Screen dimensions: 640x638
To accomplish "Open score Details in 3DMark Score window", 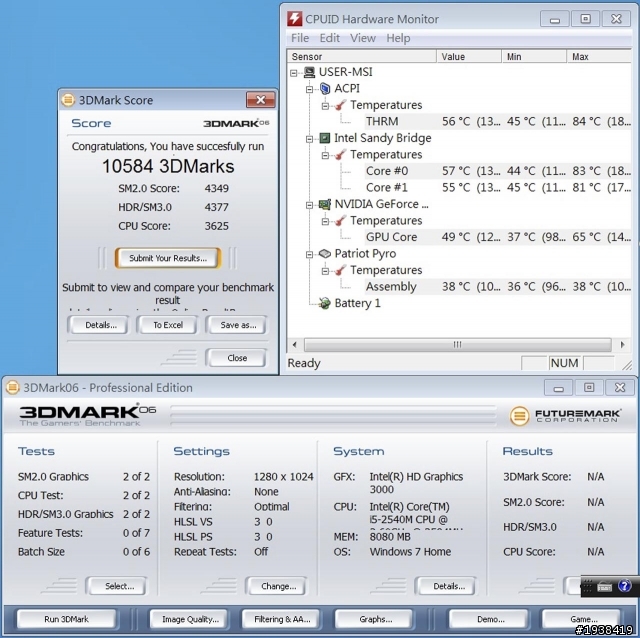I will (98, 325).
